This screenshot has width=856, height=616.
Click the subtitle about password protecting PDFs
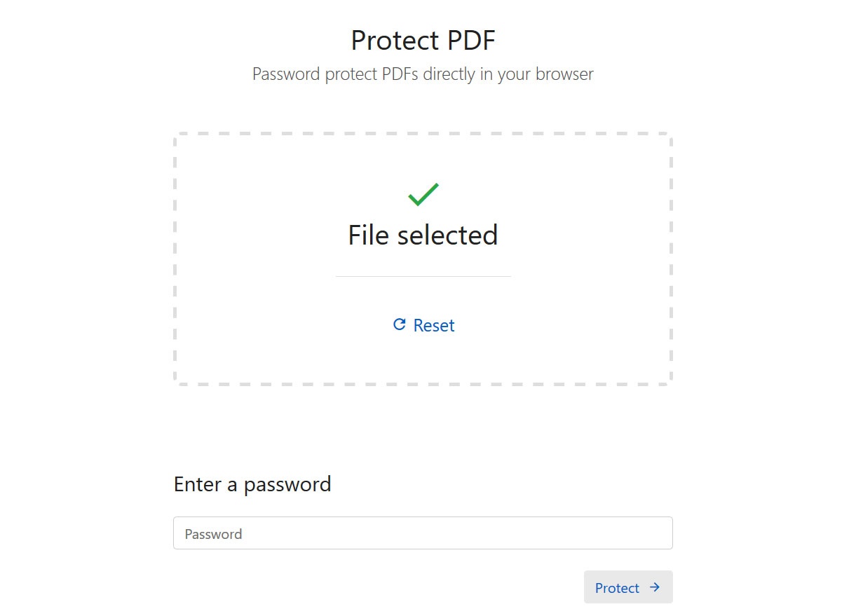tap(423, 74)
